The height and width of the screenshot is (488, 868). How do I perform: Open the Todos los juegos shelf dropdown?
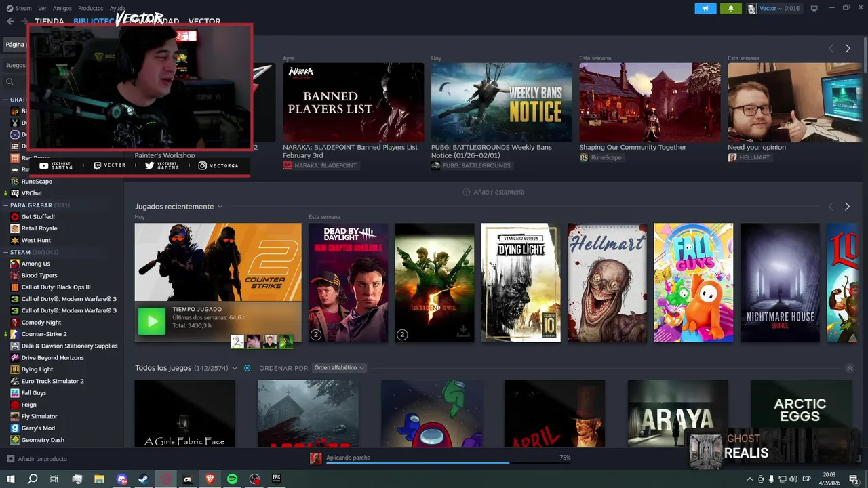[235, 368]
